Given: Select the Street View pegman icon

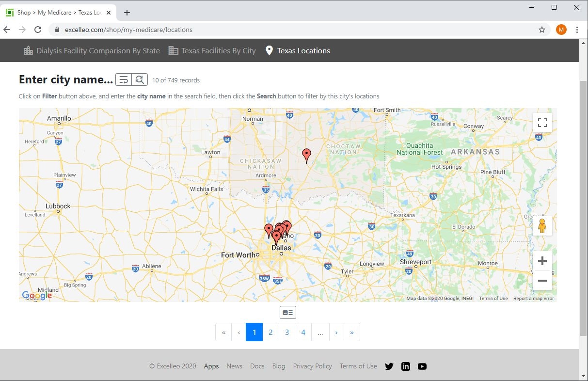Looking at the screenshot, I should coord(542,226).
